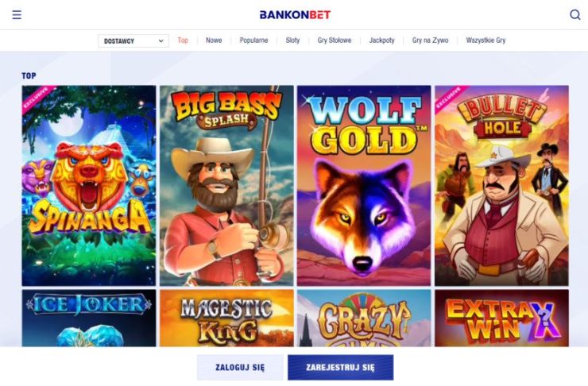This screenshot has height=386, width=588.
Task: Launch the Big Bass Splash game
Action: [226, 186]
